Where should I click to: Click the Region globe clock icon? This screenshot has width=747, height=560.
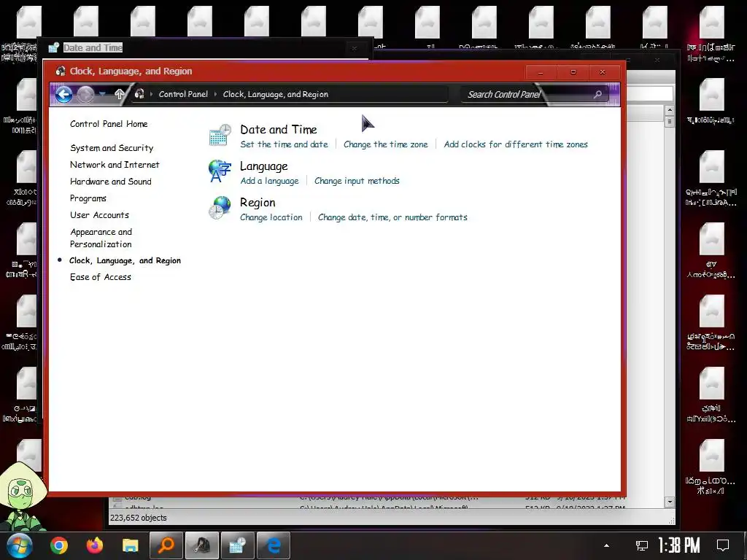coord(220,208)
